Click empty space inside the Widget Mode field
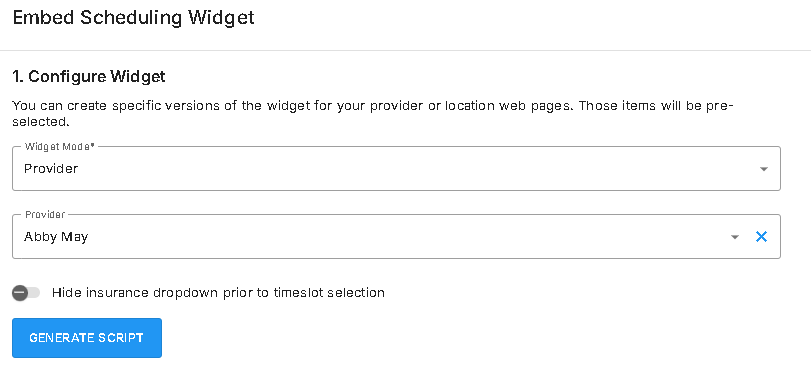The width and height of the screenshot is (811, 385). point(414,169)
